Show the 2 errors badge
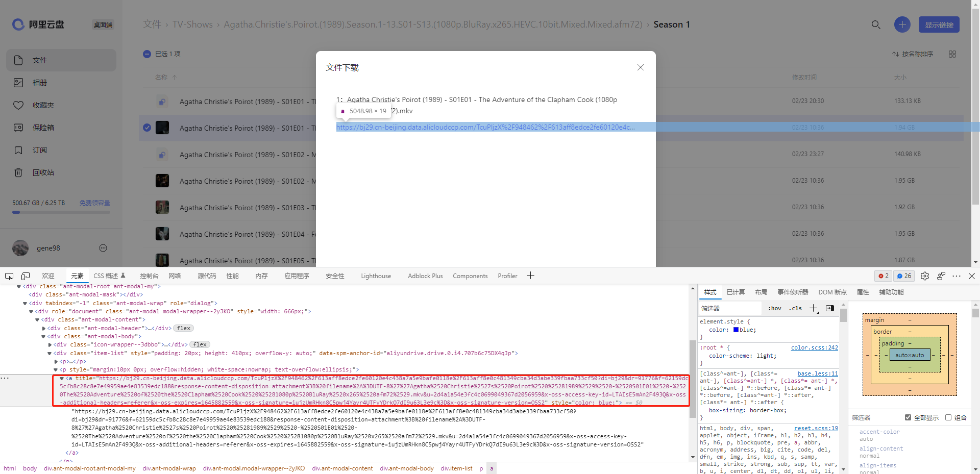The image size is (980, 474). point(884,276)
